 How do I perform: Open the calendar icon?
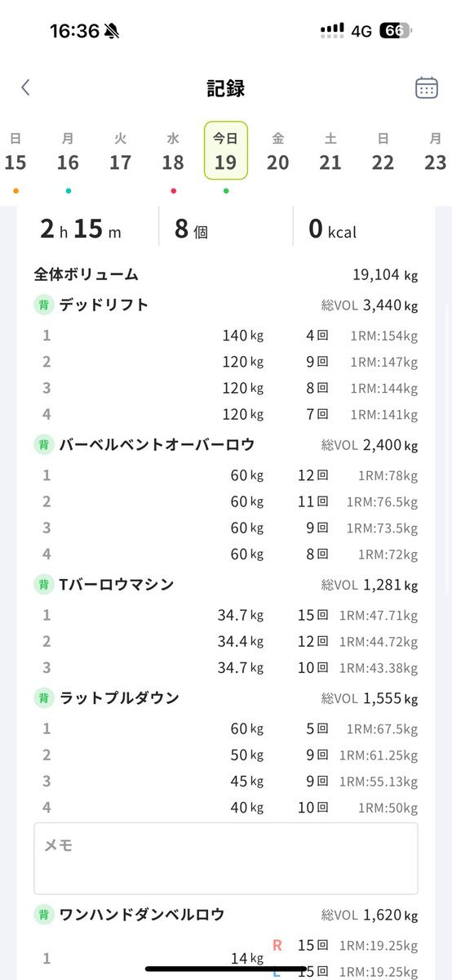point(427,88)
